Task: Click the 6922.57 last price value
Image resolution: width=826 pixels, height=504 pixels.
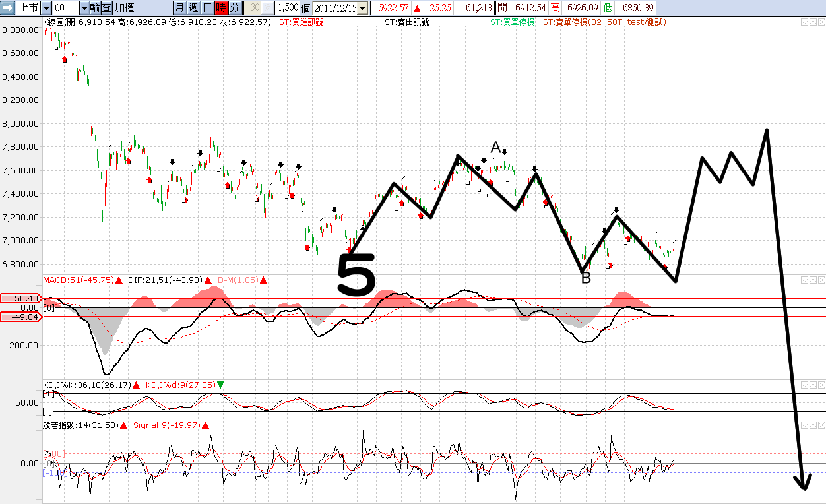Action: click(x=395, y=8)
